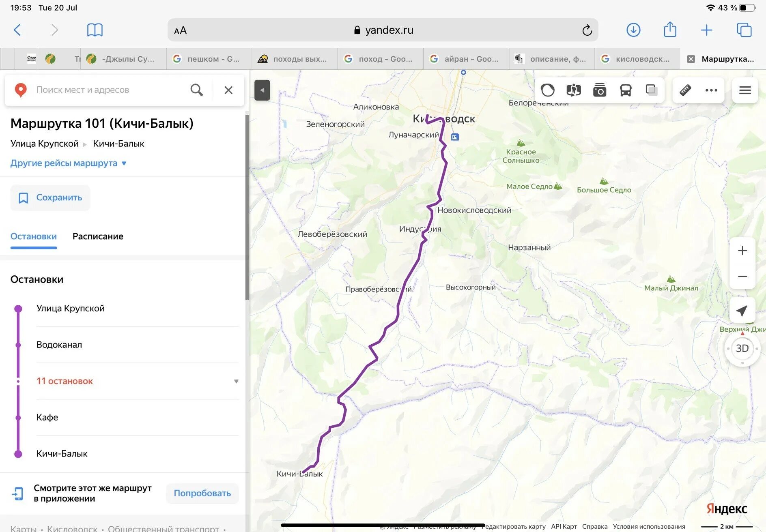The width and height of the screenshot is (766, 532).
Task: Click the Сохранить bookmark button
Action: (x=50, y=198)
